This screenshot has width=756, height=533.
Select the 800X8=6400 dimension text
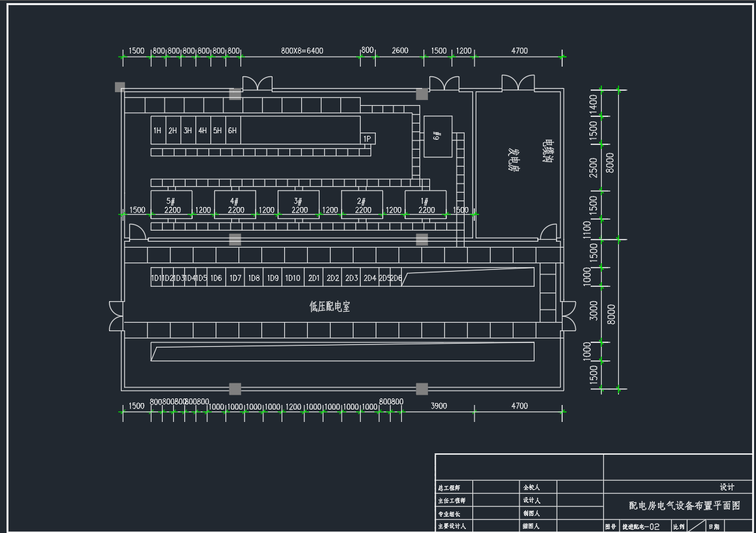click(302, 51)
